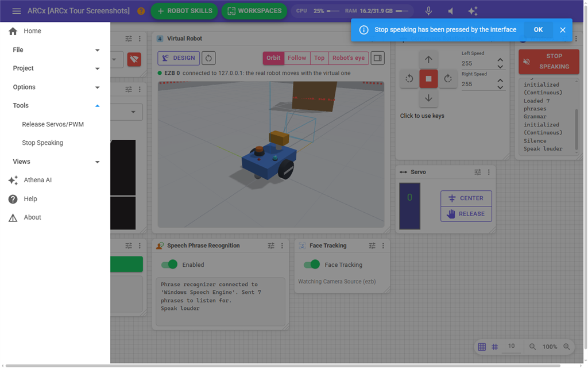Screen dimensions: 588x368
Task: Open the WORKSPACES button
Action: (x=254, y=11)
